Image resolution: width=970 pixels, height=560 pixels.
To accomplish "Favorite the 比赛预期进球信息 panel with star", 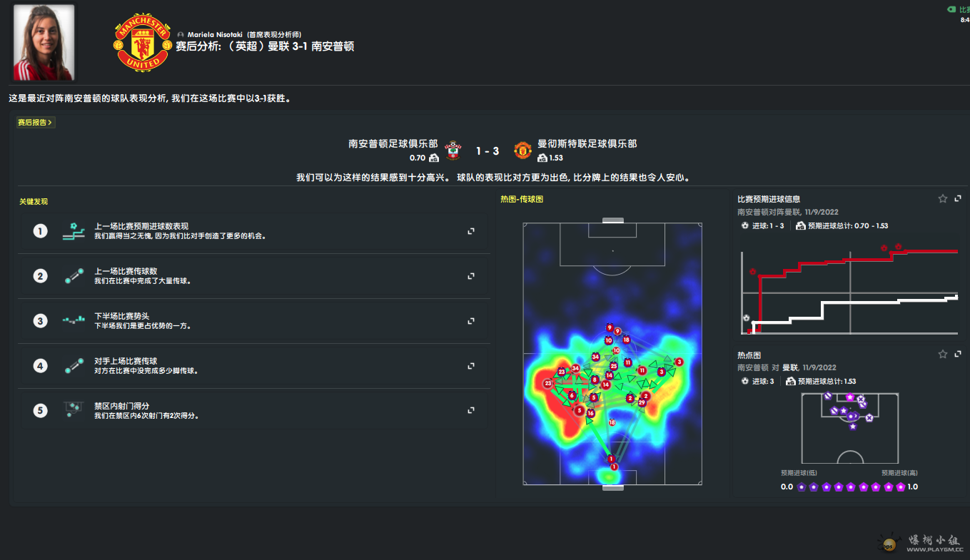I will click(x=943, y=199).
